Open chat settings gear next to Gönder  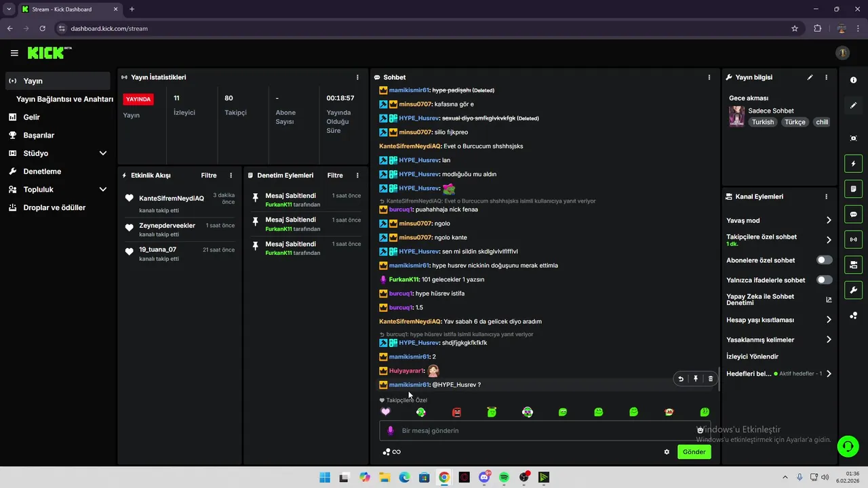pyautogui.click(x=667, y=452)
